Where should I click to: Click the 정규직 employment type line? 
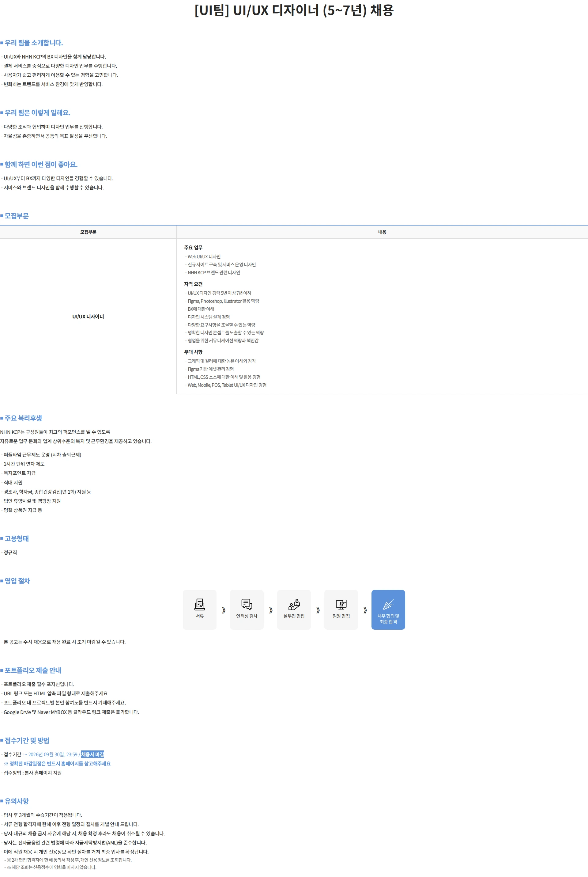pyautogui.click(x=10, y=552)
